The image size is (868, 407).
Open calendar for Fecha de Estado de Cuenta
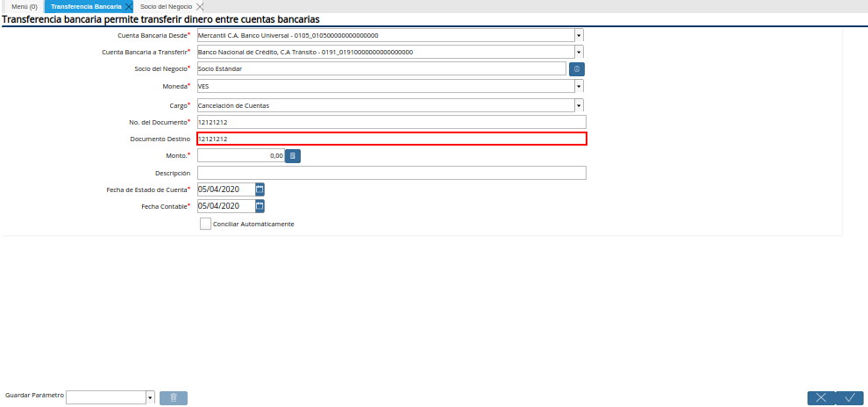pyautogui.click(x=260, y=189)
